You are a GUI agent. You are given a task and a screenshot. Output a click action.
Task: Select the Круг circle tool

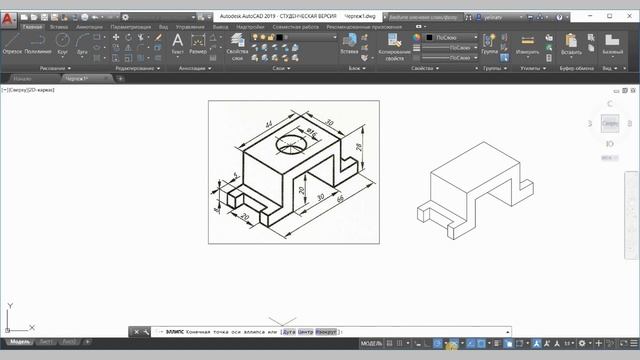[x=62, y=44]
